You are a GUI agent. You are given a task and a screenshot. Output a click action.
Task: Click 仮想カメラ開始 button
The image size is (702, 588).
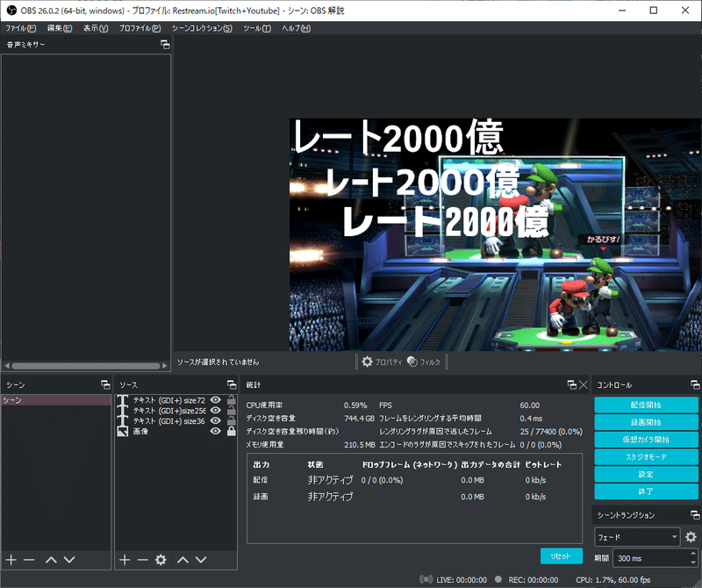point(646,440)
